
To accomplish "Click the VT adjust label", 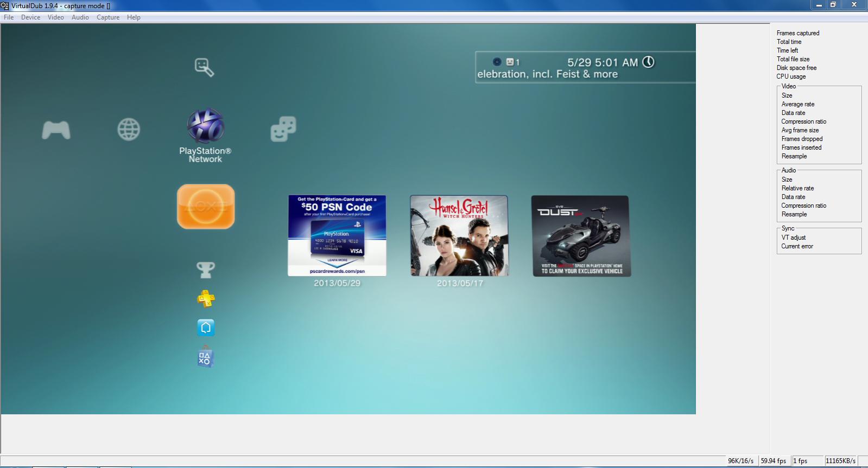I will click(793, 238).
